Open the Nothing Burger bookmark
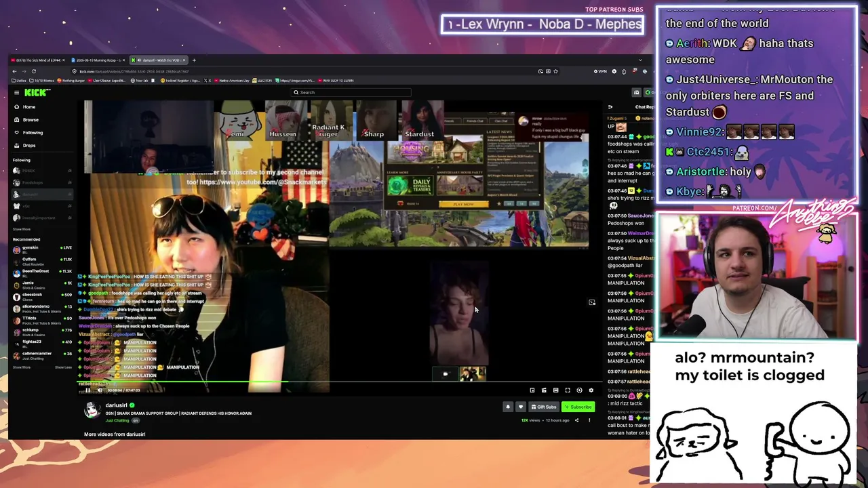 [x=71, y=81]
